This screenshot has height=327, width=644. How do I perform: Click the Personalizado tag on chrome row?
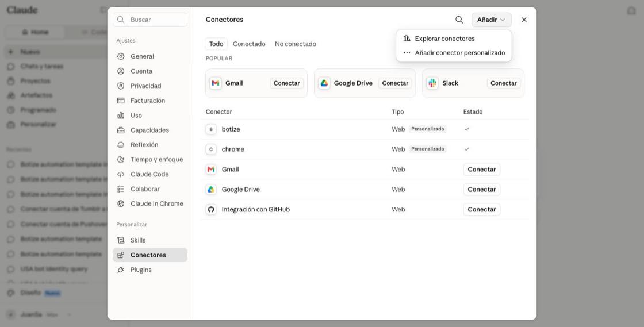428,149
